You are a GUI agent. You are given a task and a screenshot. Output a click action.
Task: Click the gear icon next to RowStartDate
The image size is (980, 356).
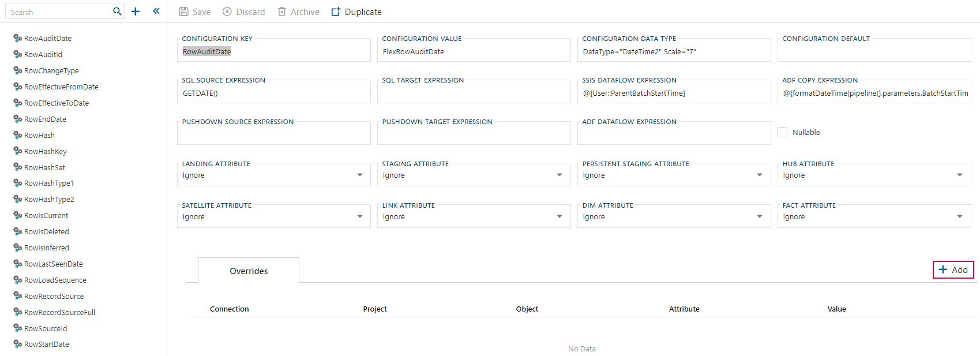coord(18,344)
